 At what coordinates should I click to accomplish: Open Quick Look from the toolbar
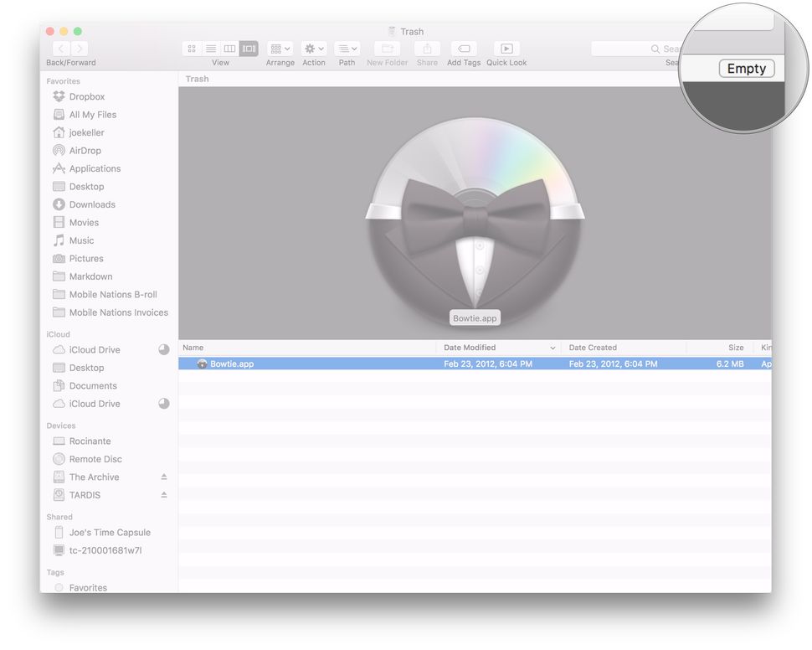pos(506,49)
